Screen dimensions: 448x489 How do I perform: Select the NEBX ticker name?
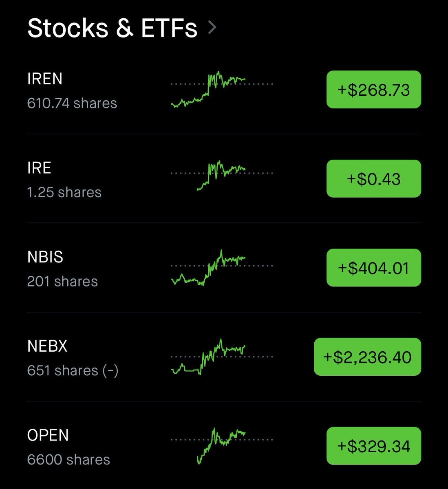coord(47,346)
